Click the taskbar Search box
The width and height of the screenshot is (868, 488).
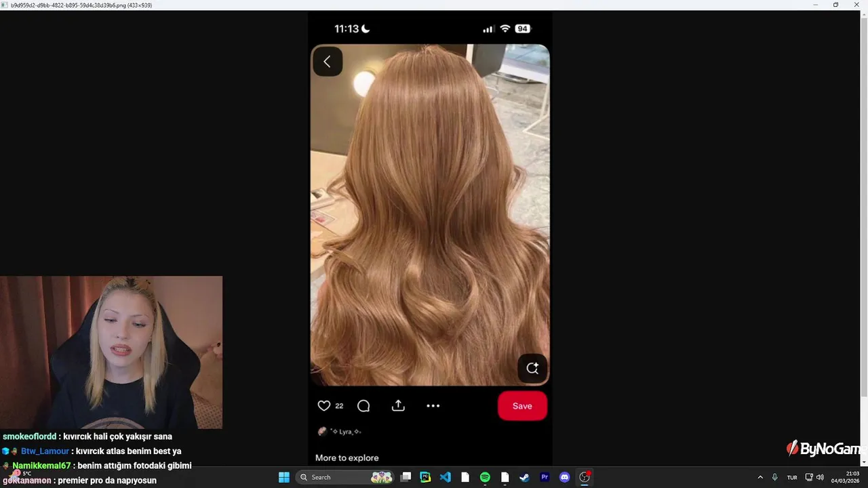[x=346, y=477]
